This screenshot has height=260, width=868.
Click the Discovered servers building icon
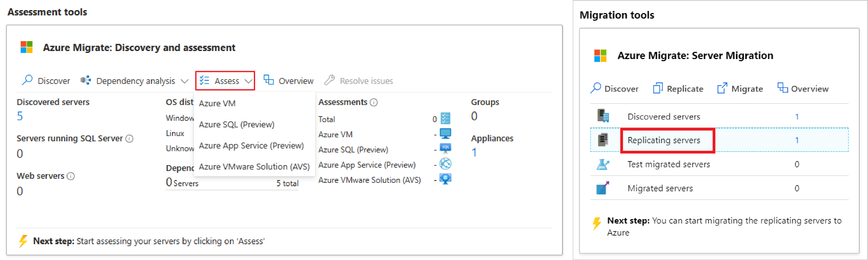603,116
